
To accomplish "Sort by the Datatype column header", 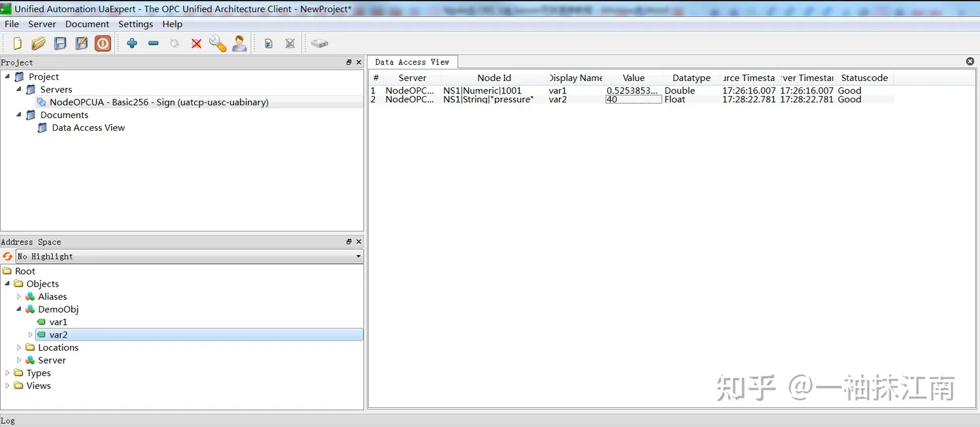I will click(691, 78).
